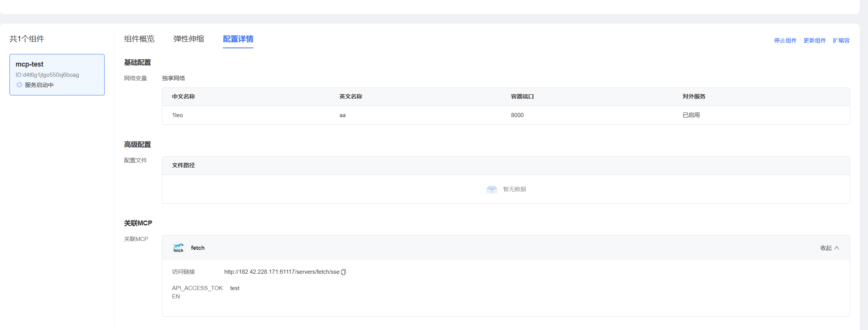Click the 8000 container port cell
The height and width of the screenshot is (330, 868).
coord(517,115)
